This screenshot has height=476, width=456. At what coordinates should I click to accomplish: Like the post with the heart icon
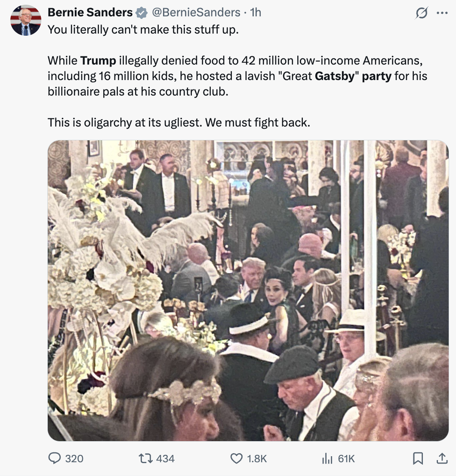(237, 458)
